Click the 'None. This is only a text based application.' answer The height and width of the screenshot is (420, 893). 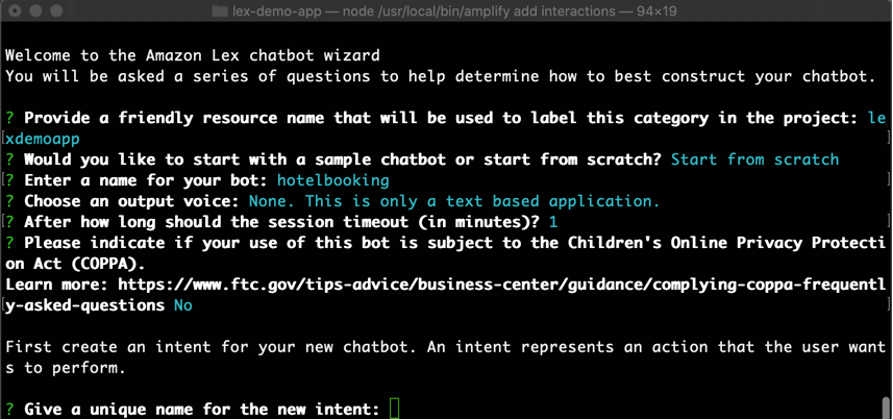(454, 201)
